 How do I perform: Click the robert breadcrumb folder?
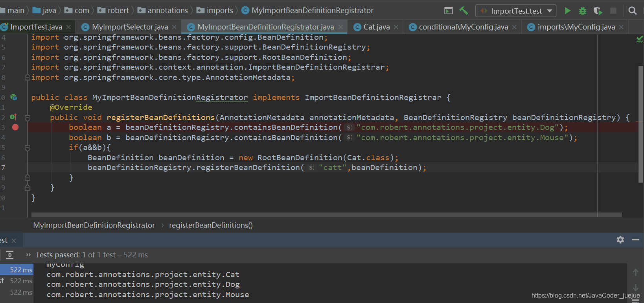pyautogui.click(x=113, y=10)
